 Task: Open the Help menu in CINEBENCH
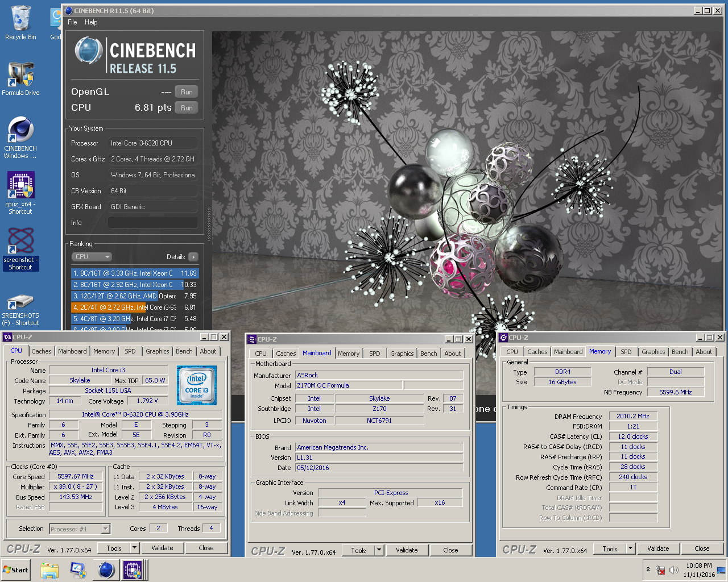[91, 22]
